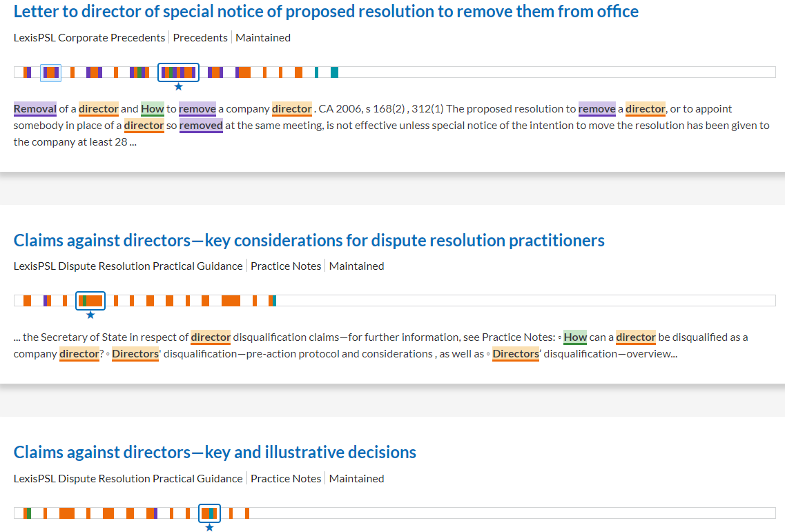This screenshot has width=785, height=532.
Task: Click green highlighted 'How' in the first snippet
Action: [152, 109]
